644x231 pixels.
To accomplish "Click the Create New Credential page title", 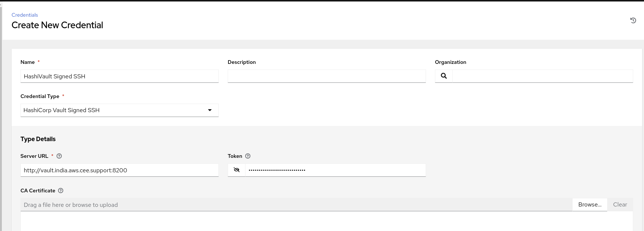I will click(57, 25).
